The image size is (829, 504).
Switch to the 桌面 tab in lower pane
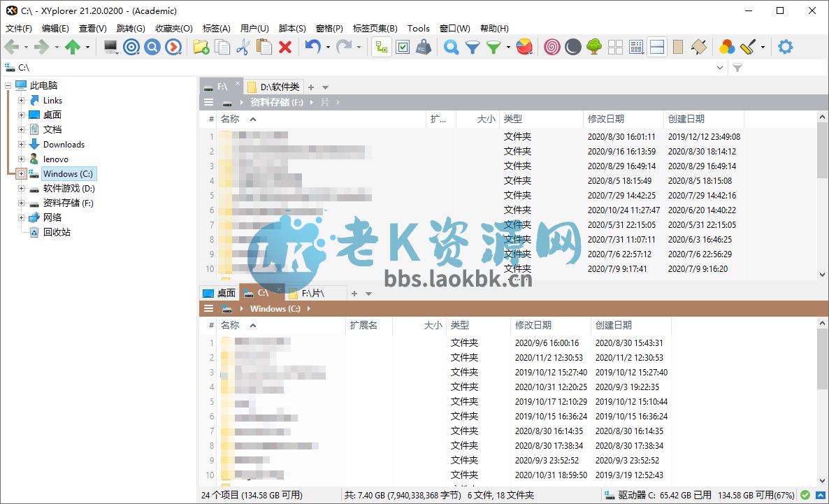pyautogui.click(x=219, y=293)
